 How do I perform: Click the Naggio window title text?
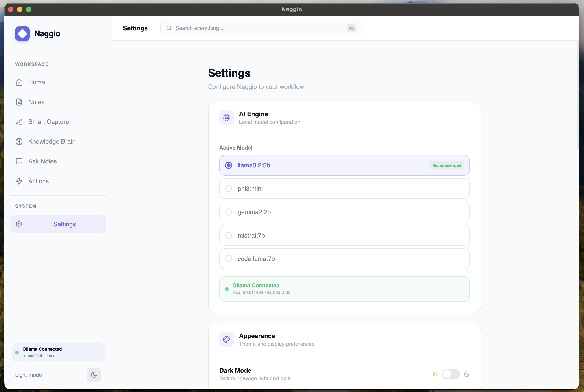292,9
